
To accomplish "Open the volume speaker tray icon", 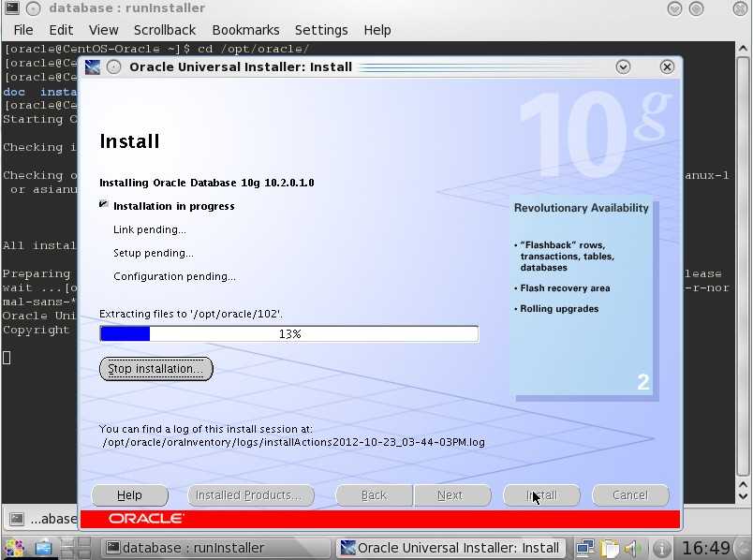I will [633, 549].
